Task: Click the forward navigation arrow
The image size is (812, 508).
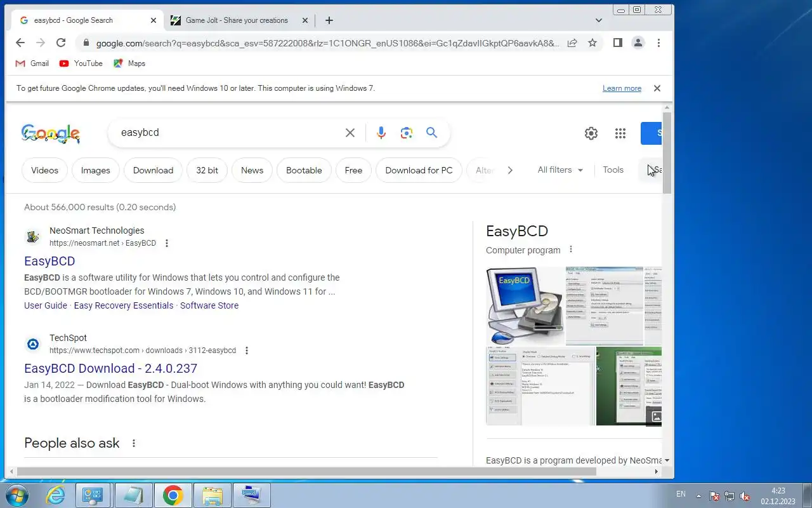Action: click(x=41, y=43)
